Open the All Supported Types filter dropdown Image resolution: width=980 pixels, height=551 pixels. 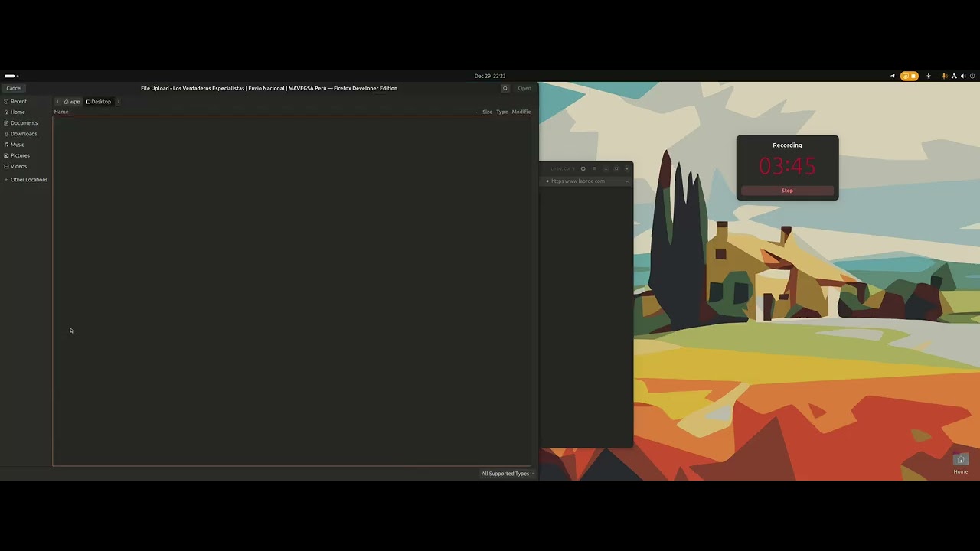[x=507, y=473]
